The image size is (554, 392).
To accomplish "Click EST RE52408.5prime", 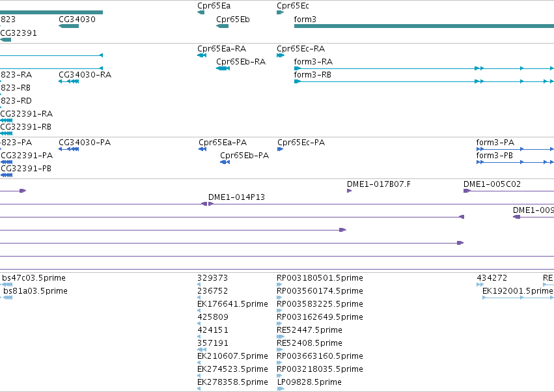I will pos(309,343).
